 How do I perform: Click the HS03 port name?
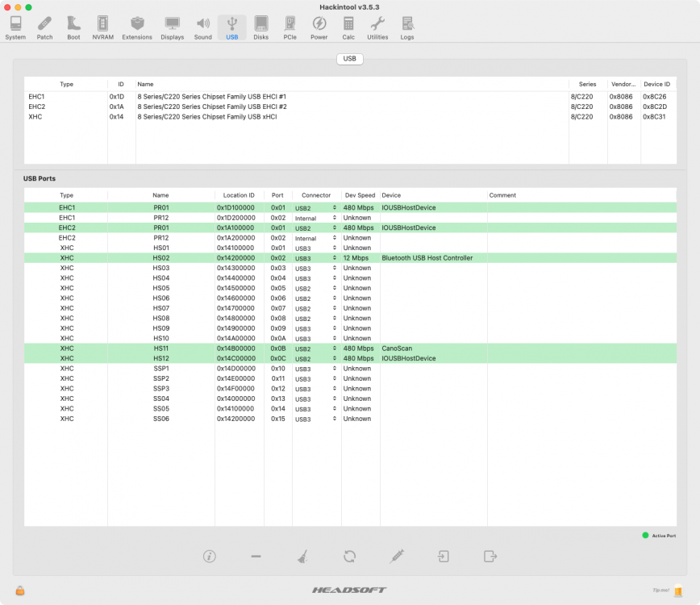click(x=161, y=268)
